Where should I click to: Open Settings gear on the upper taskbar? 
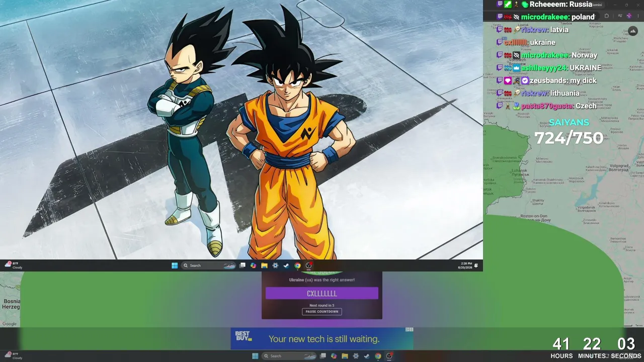[275, 265]
